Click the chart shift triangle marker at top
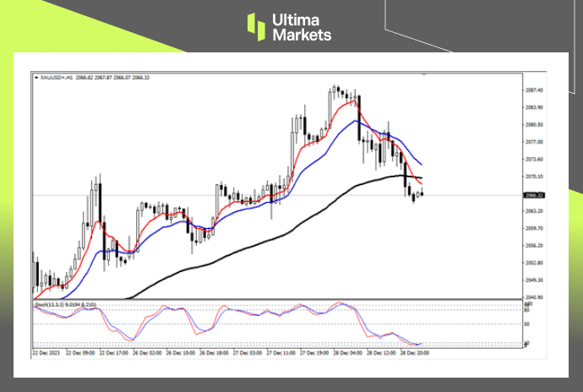 [423, 74]
